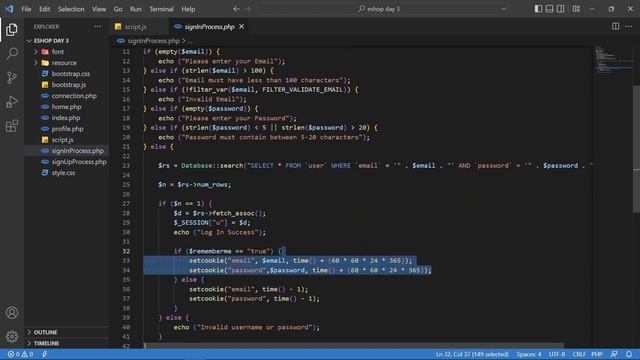Open the File menu

point(26,9)
